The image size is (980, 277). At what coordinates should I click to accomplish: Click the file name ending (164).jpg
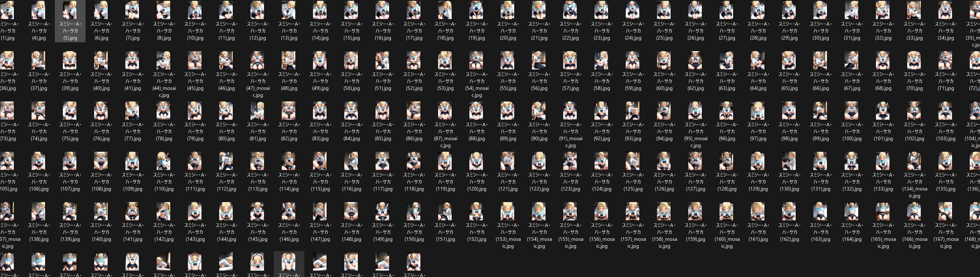[851, 232]
